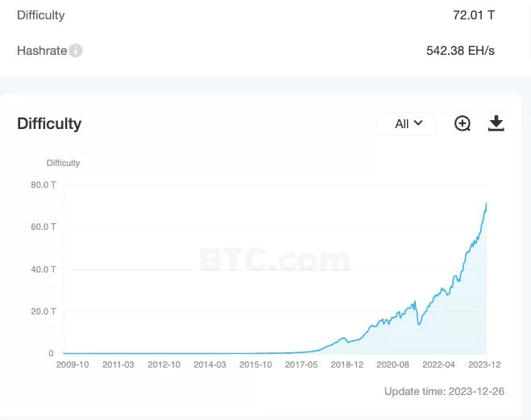This screenshot has height=420, width=531.
Task: Click the 2015-10 x-axis label
Action: 256,364
